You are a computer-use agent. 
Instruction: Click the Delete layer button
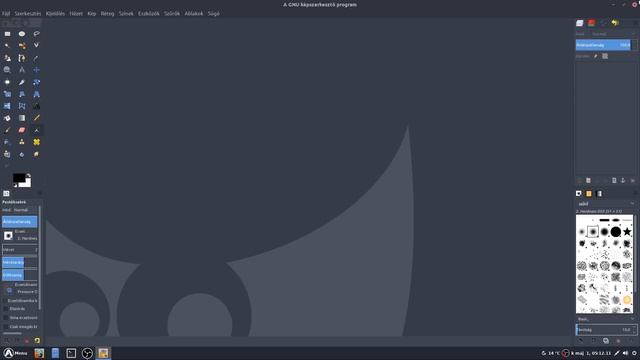click(633, 180)
